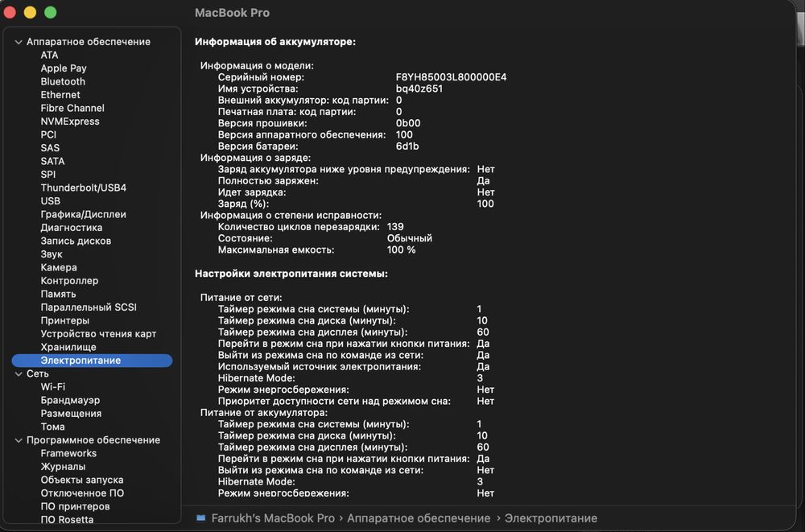Click Электропитание in bottom path bar
This screenshot has width=805, height=532.
(x=551, y=518)
